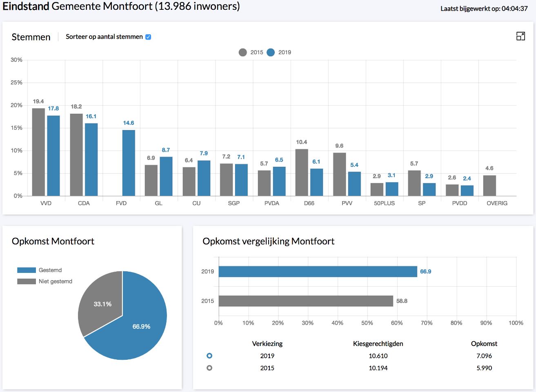Click the D66 2015 bar showing 10.4
The height and width of the screenshot is (392, 536).
pos(302,173)
